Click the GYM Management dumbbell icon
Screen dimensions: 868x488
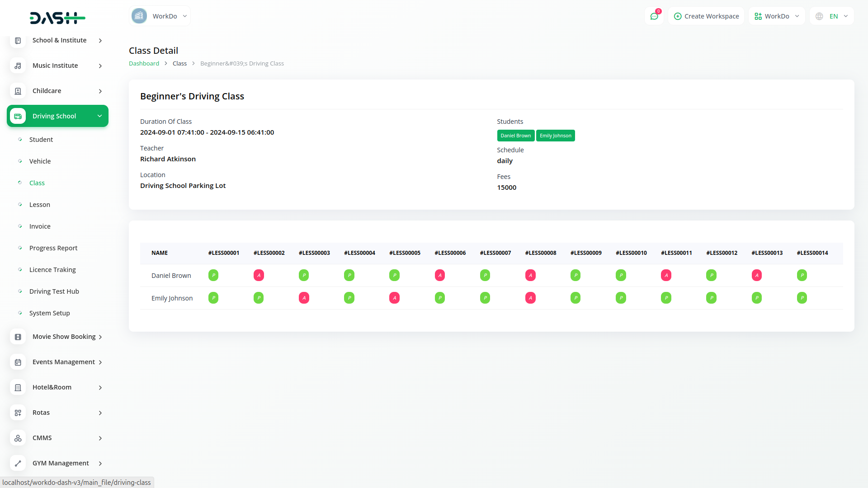pos(18,464)
